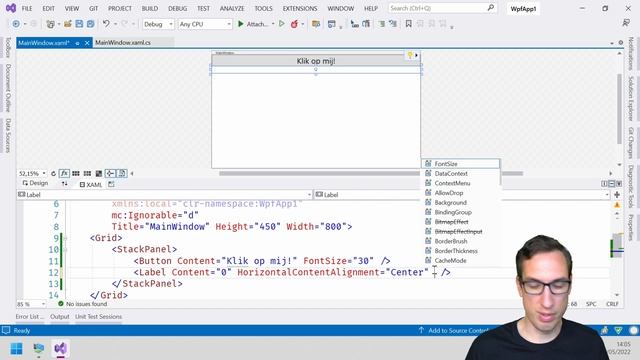Viewport: 640px width, 360px height.
Task: Open the designer zoom 52,15% dropdown
Action: click(x=32, y=173)
